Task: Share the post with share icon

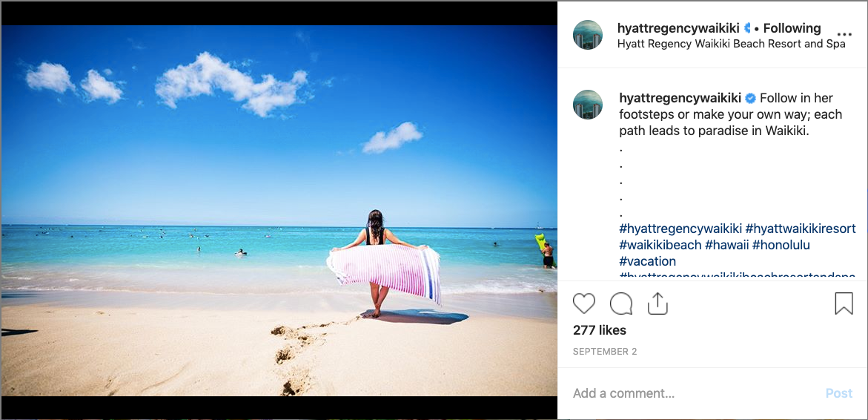Action: [657, 303]
